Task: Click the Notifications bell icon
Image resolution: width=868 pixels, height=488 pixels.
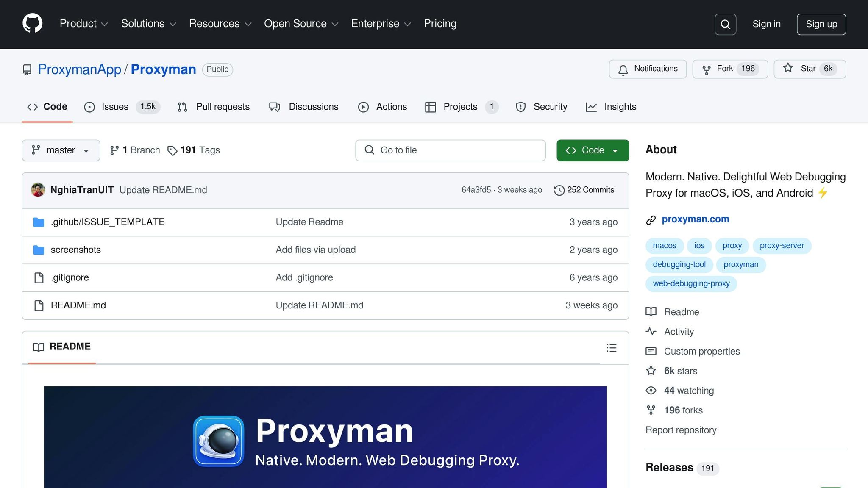Action: pos(623,69)
